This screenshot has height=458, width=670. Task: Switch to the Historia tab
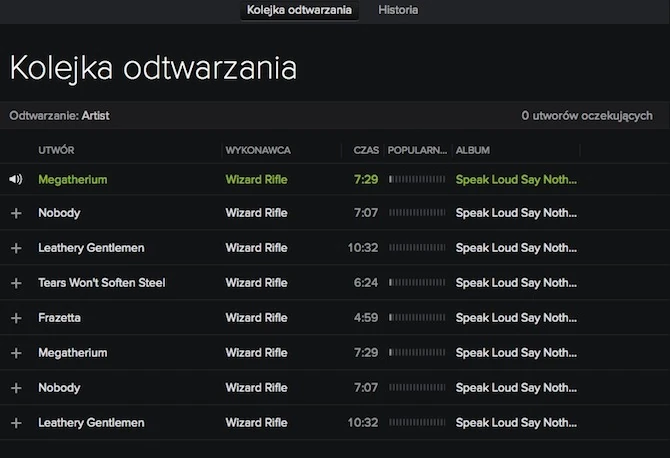398,10
